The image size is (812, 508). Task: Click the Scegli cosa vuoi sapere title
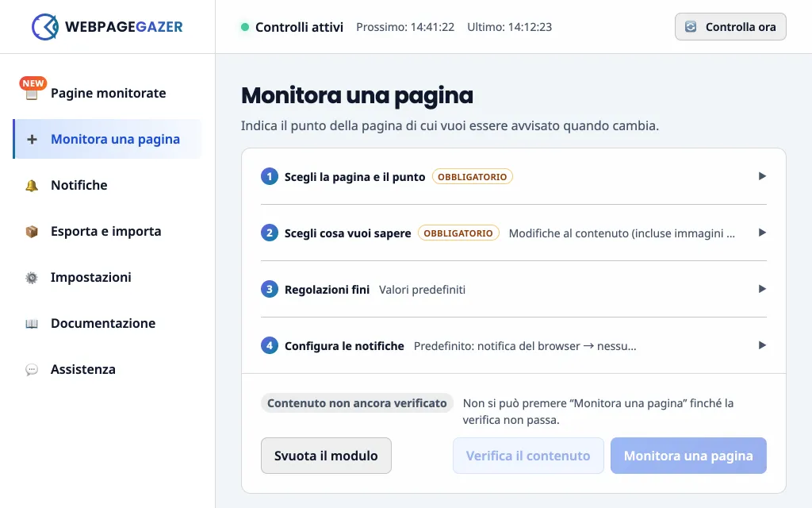click(347, 233)
